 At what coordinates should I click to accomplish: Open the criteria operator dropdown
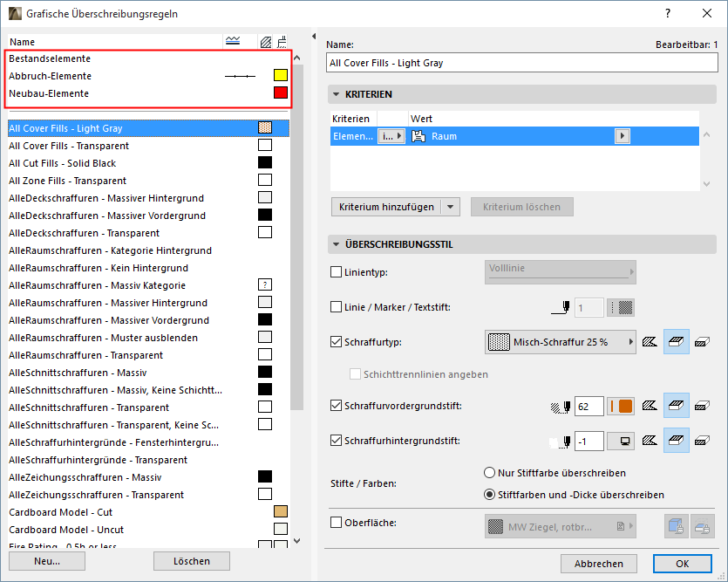click(391, 136)
